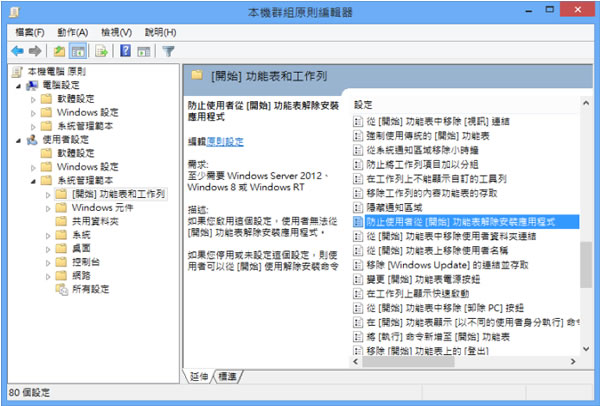Click the horizontal scrollbar left arrow
This screenshot has width=600, height=406.
pos(356,362)
